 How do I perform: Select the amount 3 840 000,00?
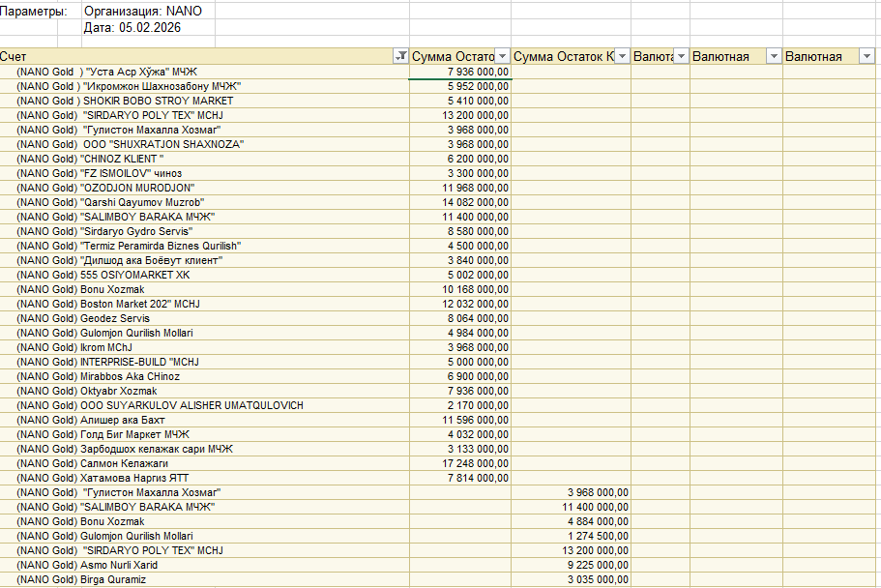click(460, 261)
